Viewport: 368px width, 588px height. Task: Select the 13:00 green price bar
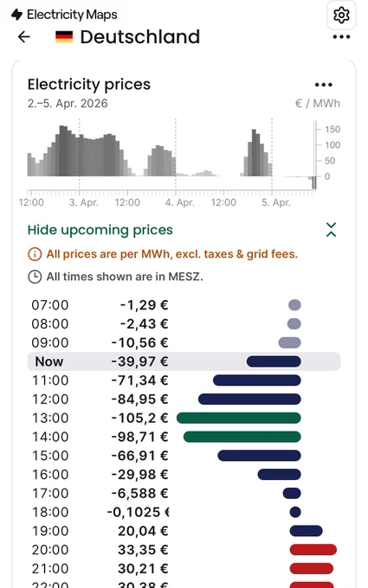[238, 418]
